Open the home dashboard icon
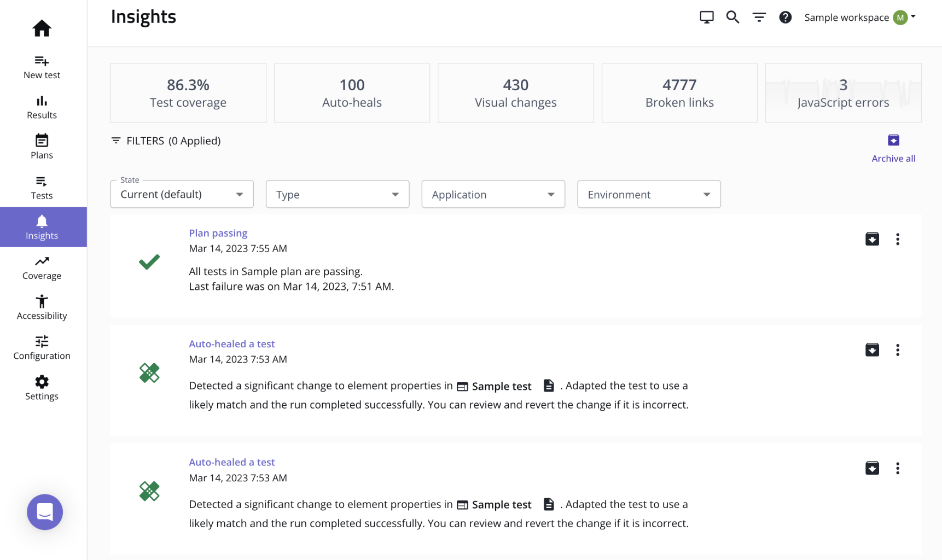Viewport: 942px width, 560px height. coord(42,28)
